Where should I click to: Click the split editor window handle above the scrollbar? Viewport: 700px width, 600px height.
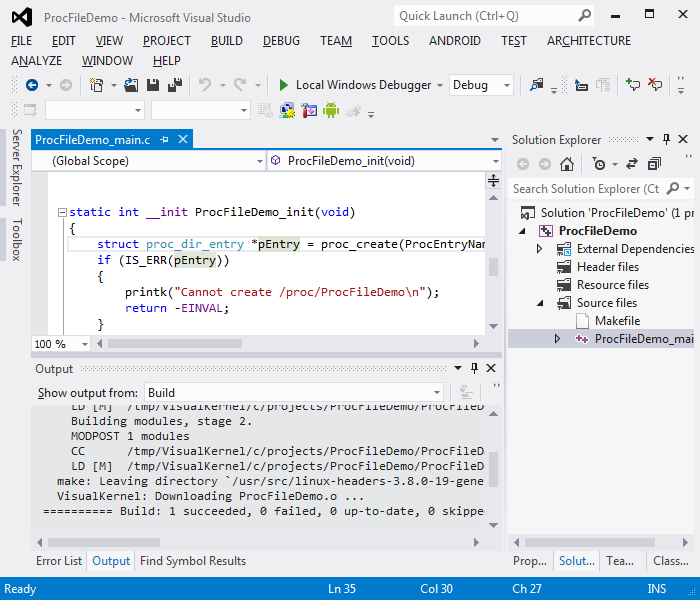493,180
